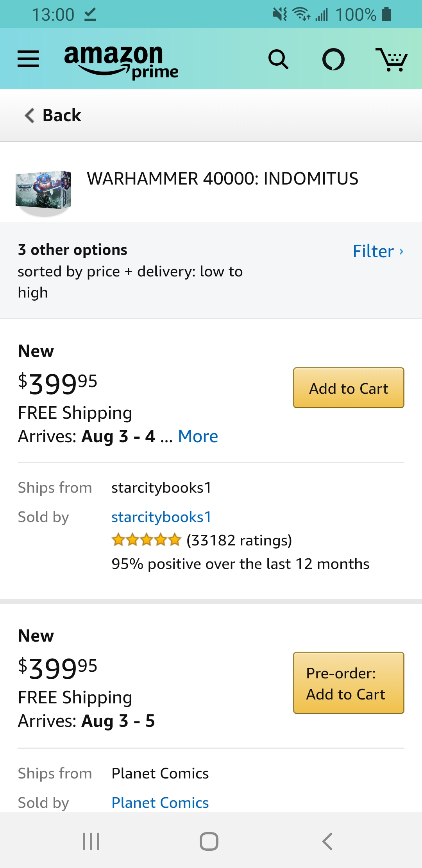Image resolution: width=422 pixels, height=868 pixels.
Task: Expand More delivery details
Action: 198,436
